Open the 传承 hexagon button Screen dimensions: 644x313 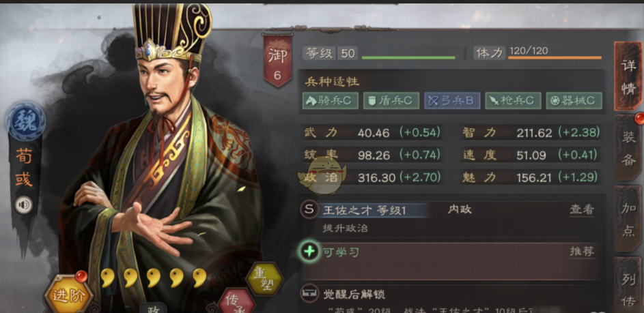point(236,302)
